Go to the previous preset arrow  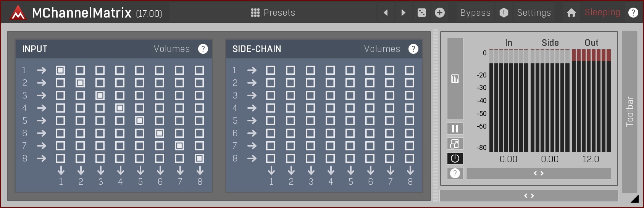click(x=386, y=13)
